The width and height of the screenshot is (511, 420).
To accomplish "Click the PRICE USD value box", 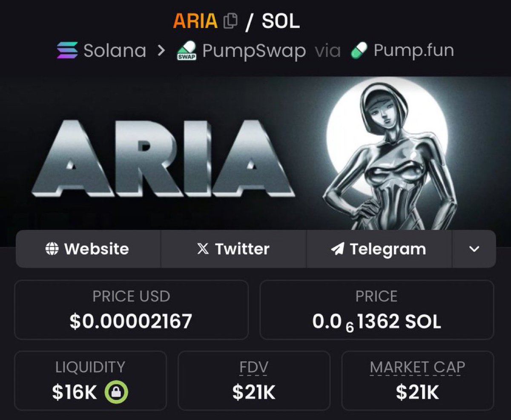I will pos(131,310).
